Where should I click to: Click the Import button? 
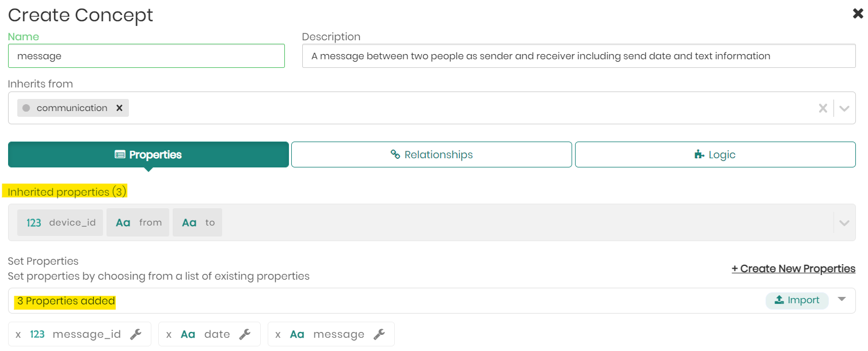[797, 300]
